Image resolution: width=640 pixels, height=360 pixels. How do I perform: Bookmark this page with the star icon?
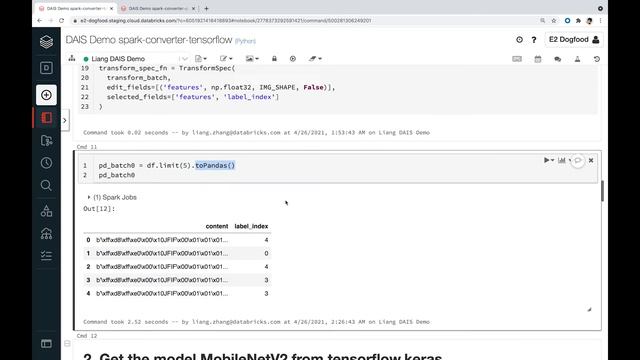[554, 20]
